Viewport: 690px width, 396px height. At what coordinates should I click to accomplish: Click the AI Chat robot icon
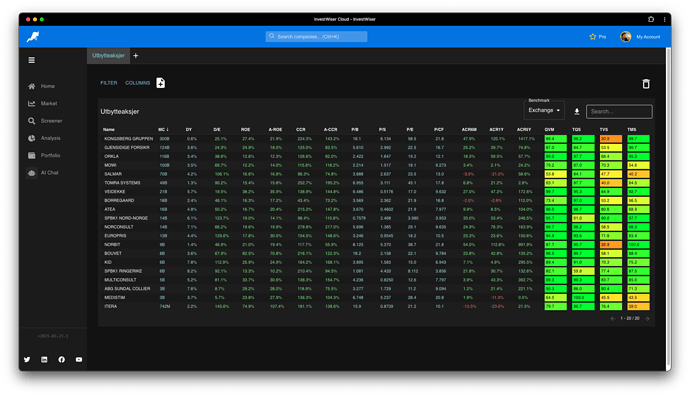pyautogui.click(x=32, y=173)
